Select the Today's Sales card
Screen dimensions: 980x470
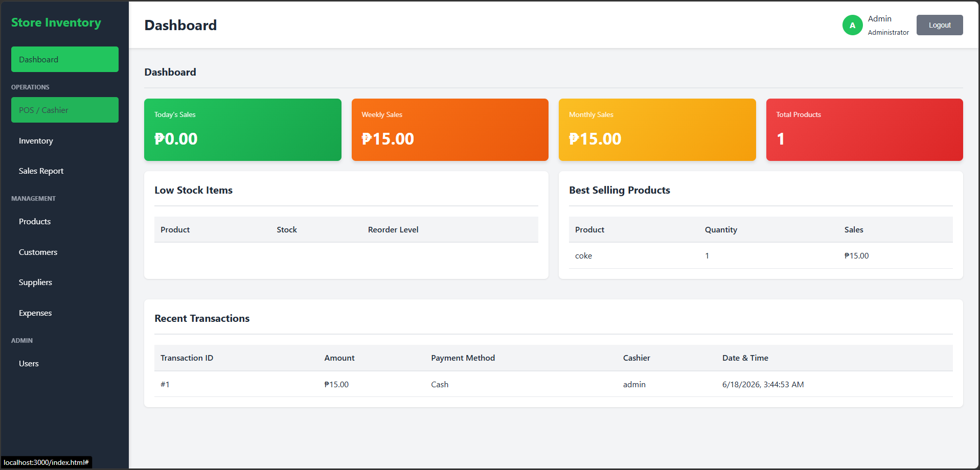[x=243, y=130]
